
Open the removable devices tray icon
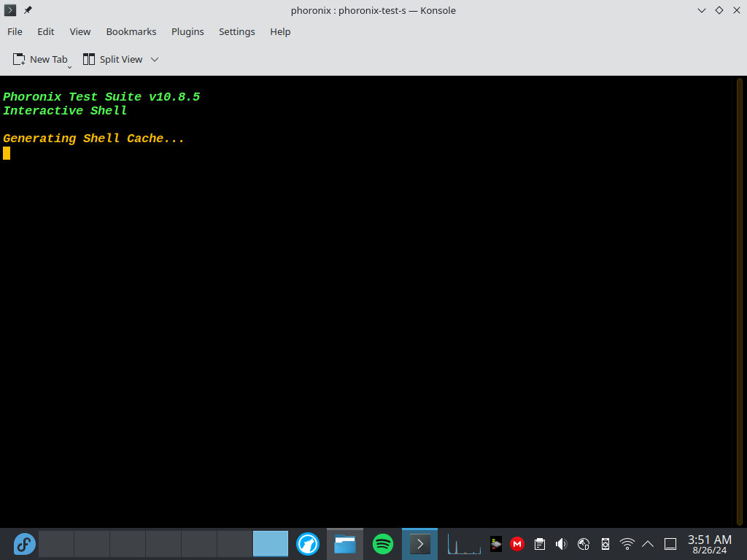[605, 544]
